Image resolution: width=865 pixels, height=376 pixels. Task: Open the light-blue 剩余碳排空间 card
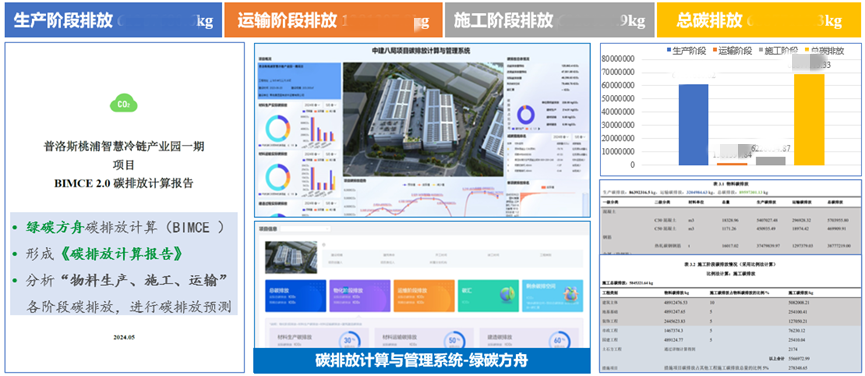[x=552, y=296]
